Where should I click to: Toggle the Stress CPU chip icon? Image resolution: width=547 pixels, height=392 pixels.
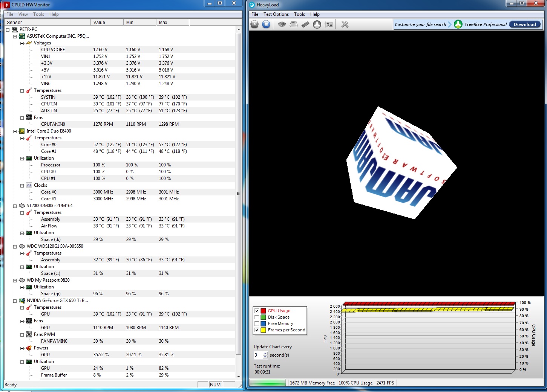[x=282, y=24]
